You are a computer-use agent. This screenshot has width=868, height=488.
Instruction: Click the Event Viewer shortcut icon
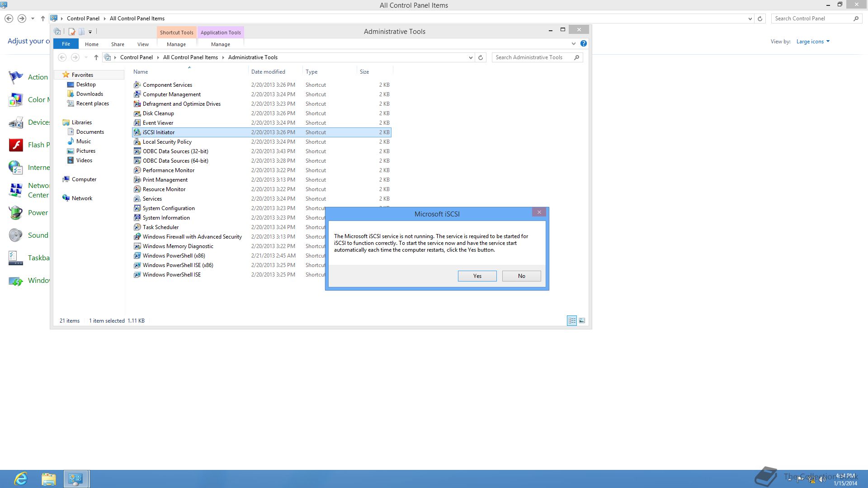(137, 123)
